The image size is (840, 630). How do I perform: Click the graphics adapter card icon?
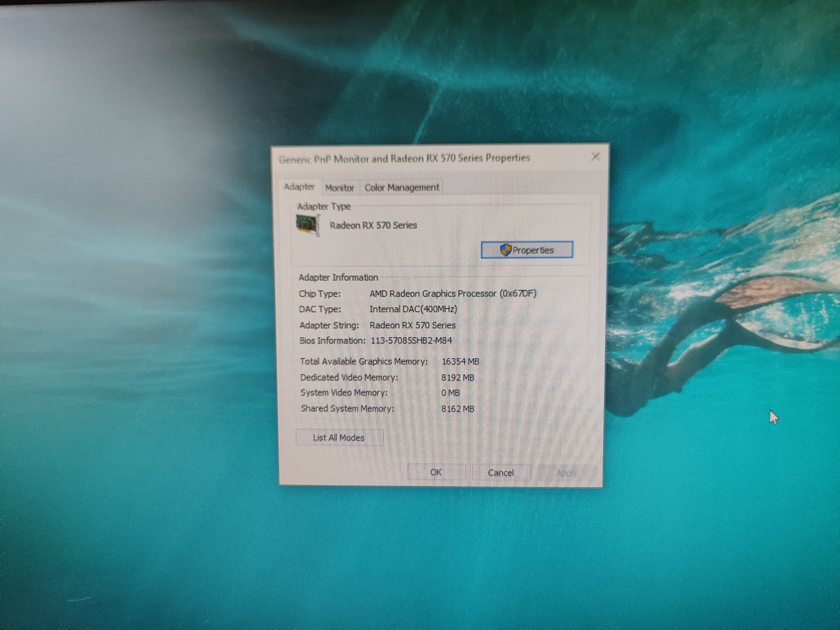coord(308,225)
